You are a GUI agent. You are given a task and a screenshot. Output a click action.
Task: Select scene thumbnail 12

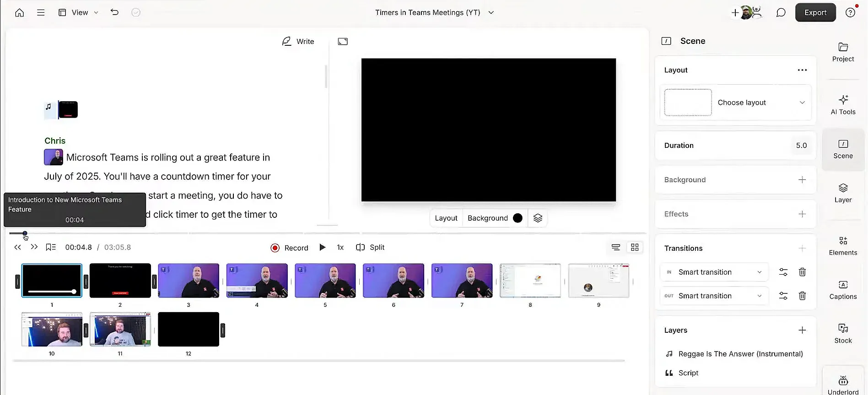(x=189, y=330)
